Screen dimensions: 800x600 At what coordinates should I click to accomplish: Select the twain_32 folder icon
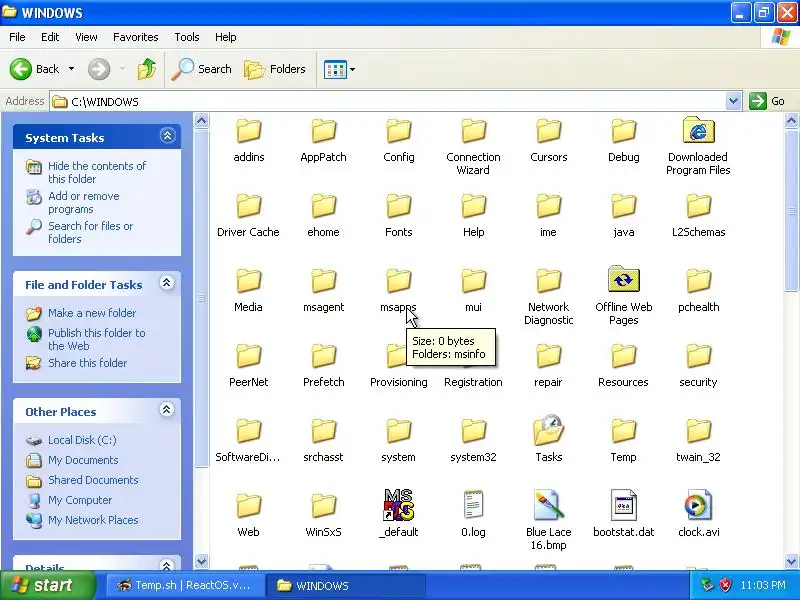(698, 431)
